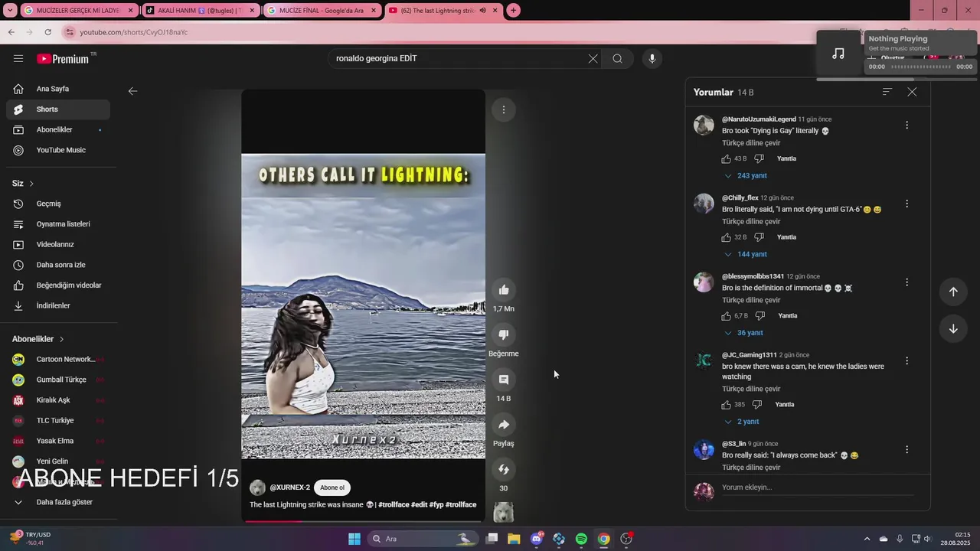Share the Short with Paylaş
The width and height of the screenshot is (980, 551).
(504, 425)
